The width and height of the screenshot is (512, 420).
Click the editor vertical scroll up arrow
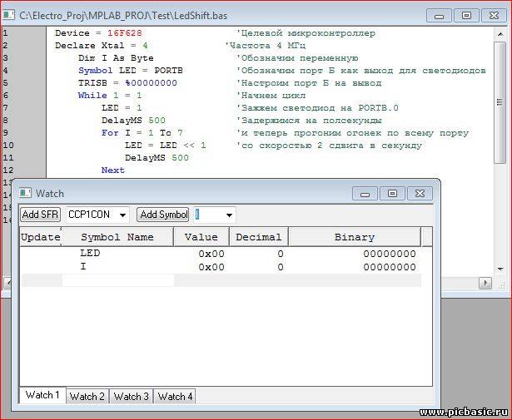pyautogui.click(x=500, y=33)
